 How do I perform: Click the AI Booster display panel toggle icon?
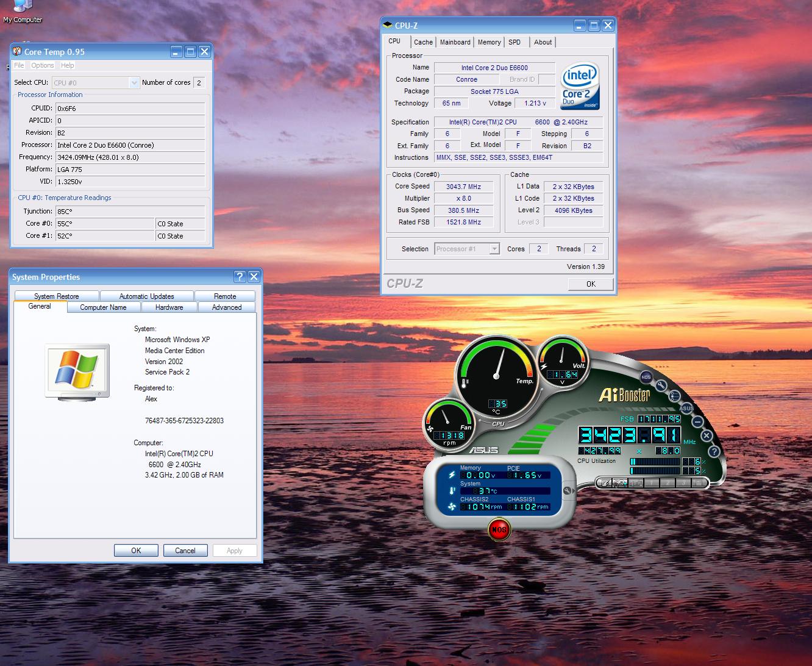tap(674, 396)
